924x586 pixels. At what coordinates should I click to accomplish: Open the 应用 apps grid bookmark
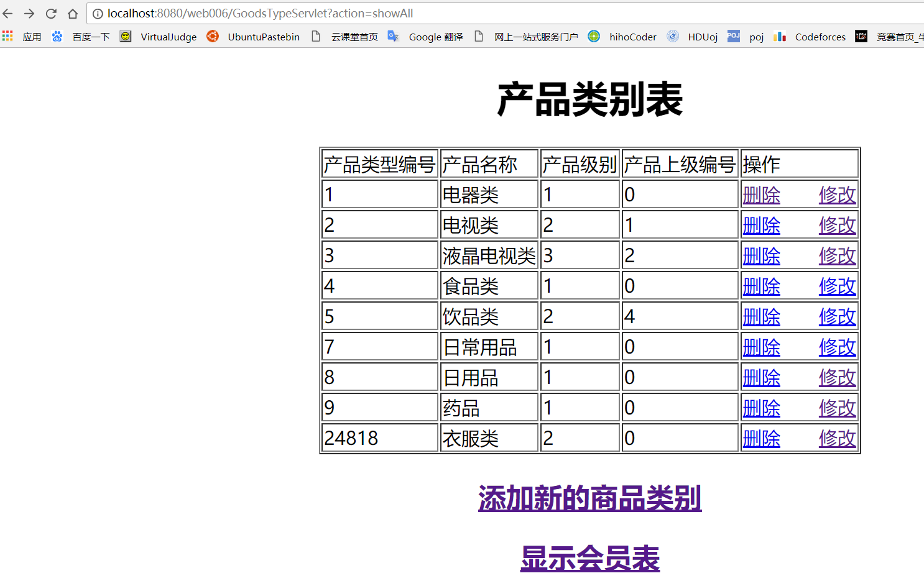pos(22,37)
